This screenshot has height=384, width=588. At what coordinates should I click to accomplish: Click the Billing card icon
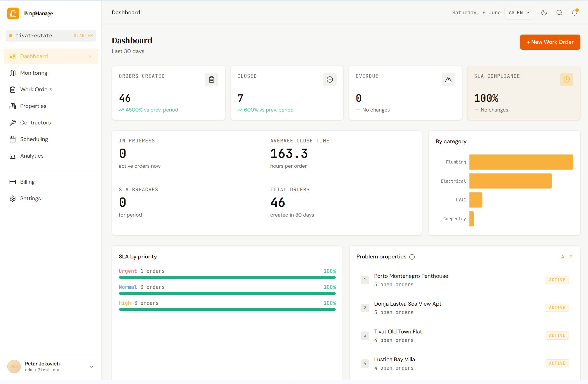click(x=13, y=182)
